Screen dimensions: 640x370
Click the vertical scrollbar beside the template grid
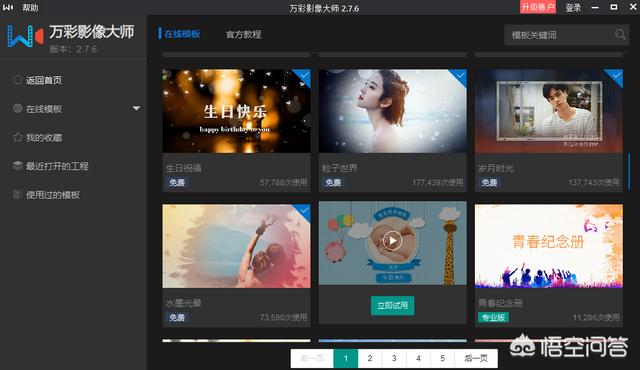pyautogui.click(x=629, y=172)
